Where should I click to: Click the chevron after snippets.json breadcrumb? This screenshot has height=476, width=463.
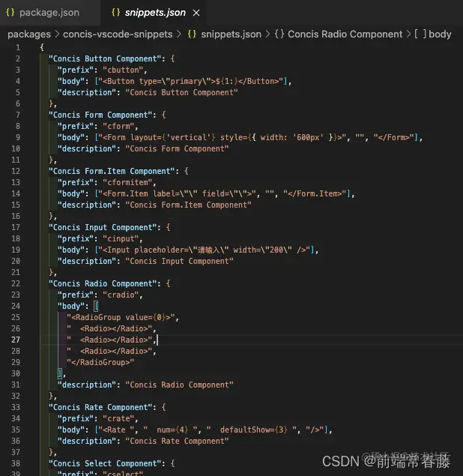pyautogui.click(x=267, y=34)
